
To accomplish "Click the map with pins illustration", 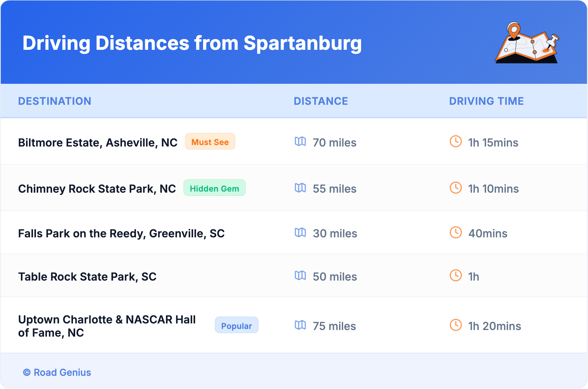I will click(527, 43).
